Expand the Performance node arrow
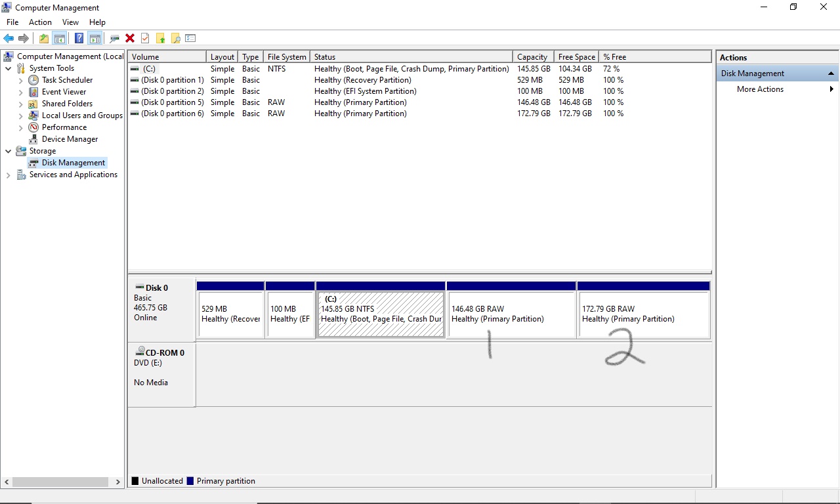The height and width of the screenshot is (504, 840). click(21, 127)
